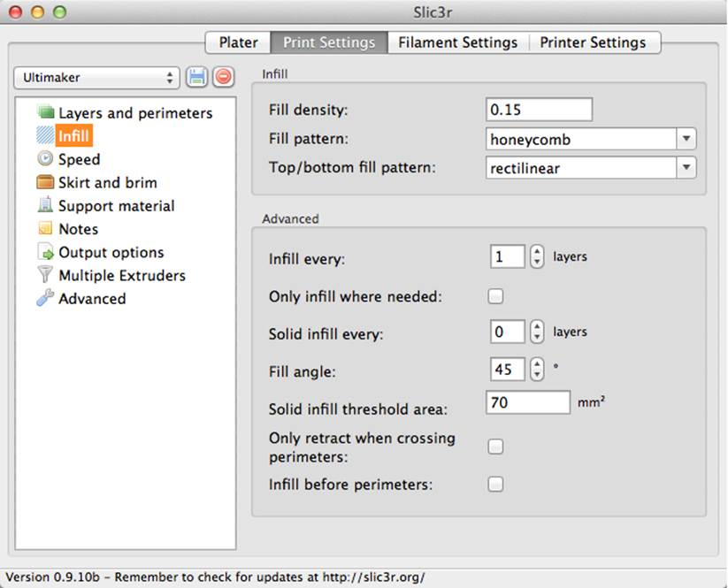Minimize the Slic3r window
Viewport: 728px width, 588px height.
tap(38, 11)
